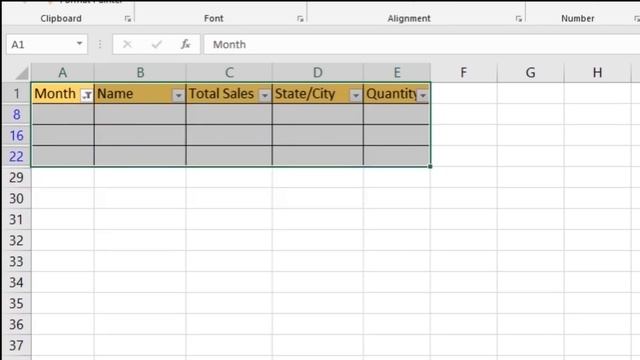Open Alignment group dialog launcher

[518, 19]
